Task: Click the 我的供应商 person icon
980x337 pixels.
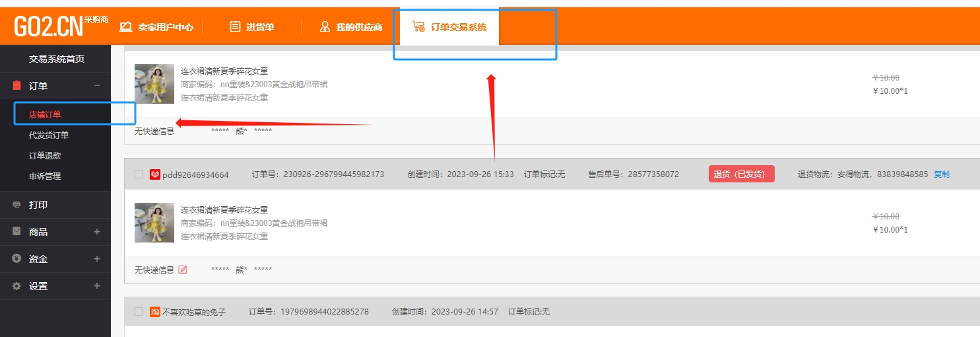Action: click(x=325, y=27)
